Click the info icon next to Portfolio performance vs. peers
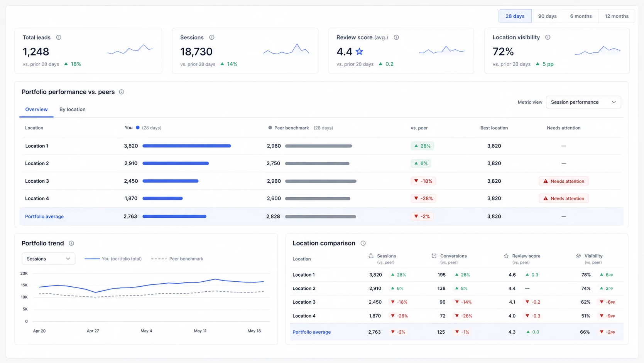Screen dimensions: 644x363 (x=122, y=92)
